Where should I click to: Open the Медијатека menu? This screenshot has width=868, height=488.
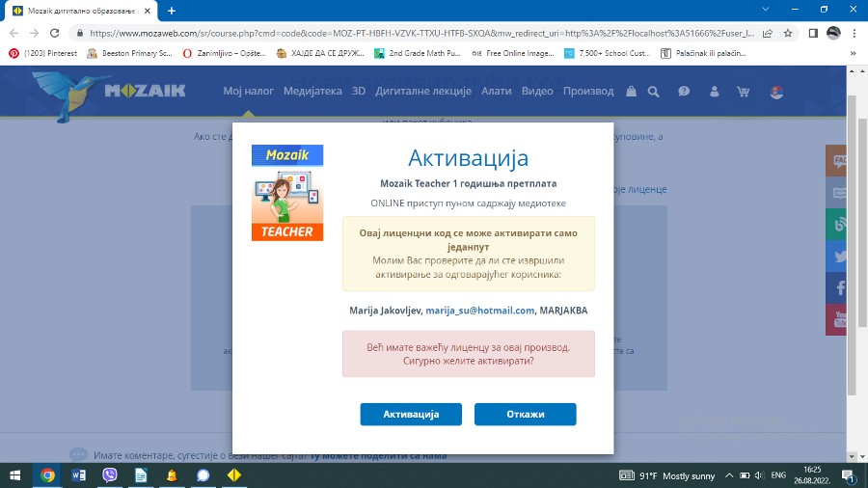coord(312,92)
